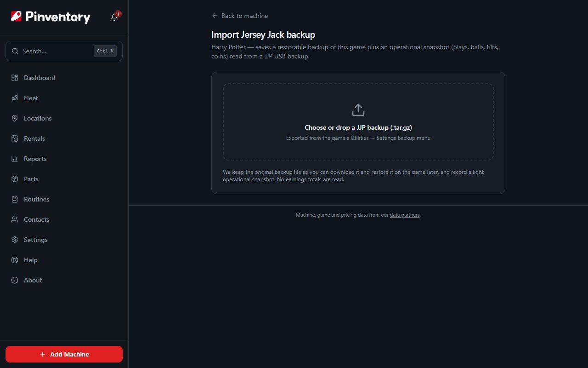Click the Fleet icon in sidebar

pos(15,98)
